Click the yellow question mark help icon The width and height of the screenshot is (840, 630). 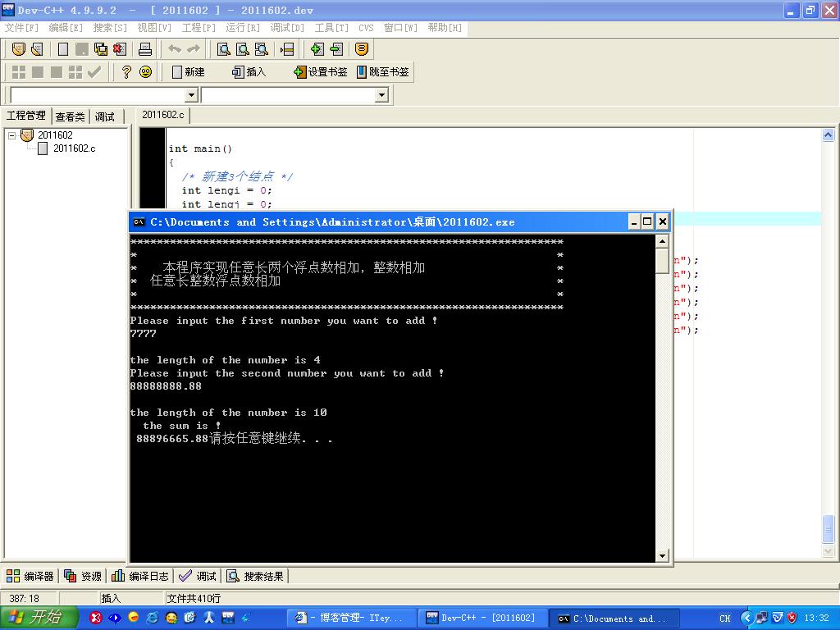[x=126, y=72]
